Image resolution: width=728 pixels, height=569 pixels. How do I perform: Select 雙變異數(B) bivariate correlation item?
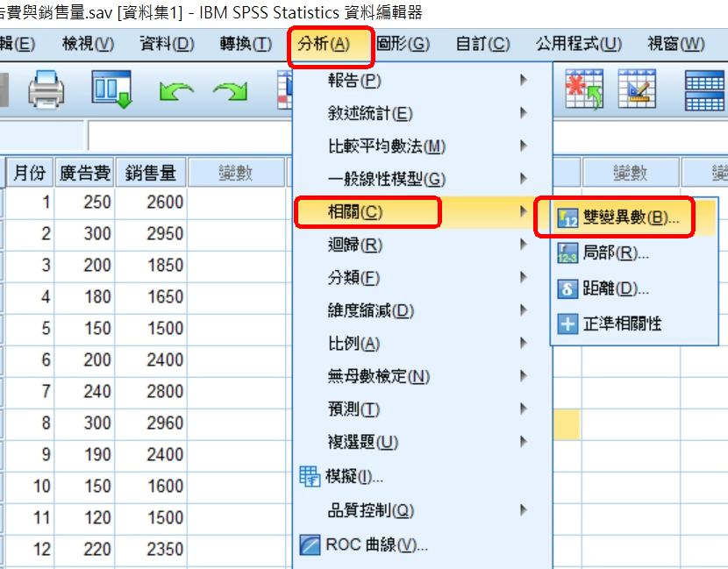[x=617, y=218]
